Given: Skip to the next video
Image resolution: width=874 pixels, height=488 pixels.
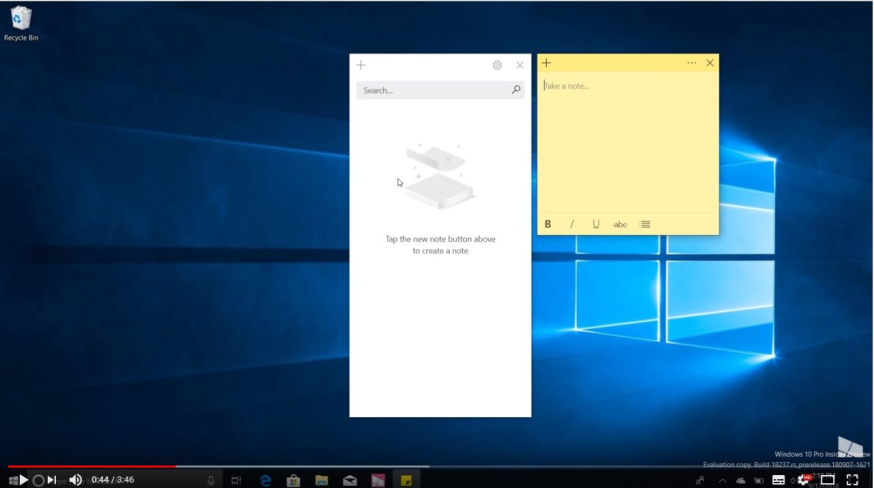Looking at the screenshot, I should point(52,480).
